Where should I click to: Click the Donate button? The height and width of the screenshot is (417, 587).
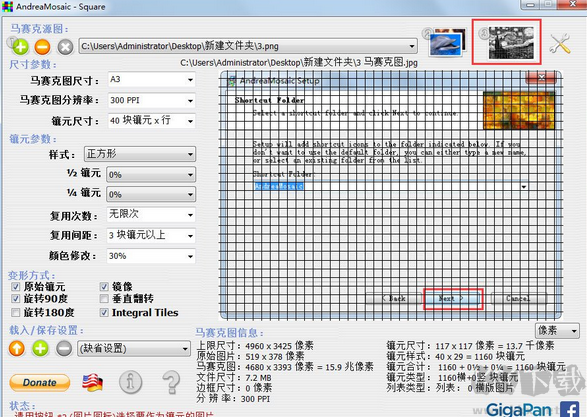pyautogui.click(x=40, y=383)
